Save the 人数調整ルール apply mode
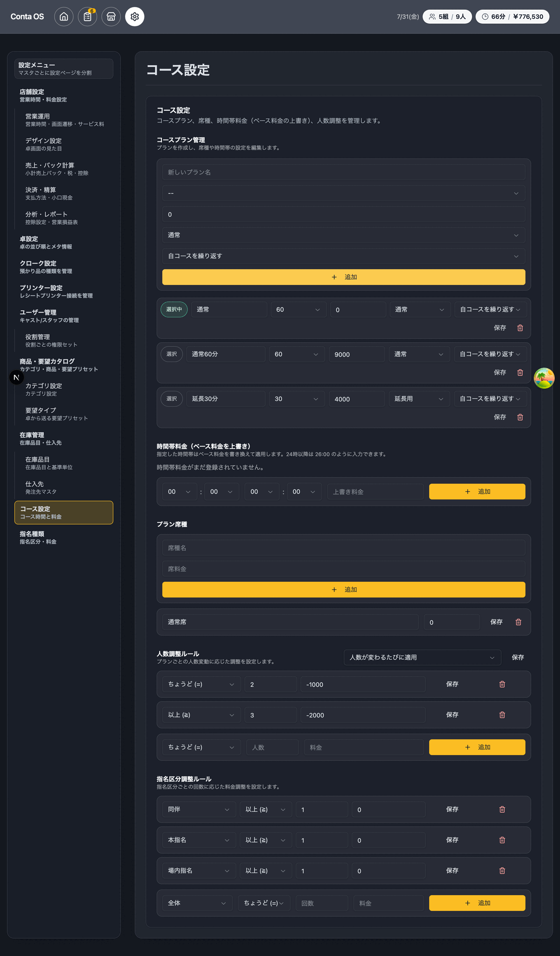560x956 pixels. click(x=518, y=657)
